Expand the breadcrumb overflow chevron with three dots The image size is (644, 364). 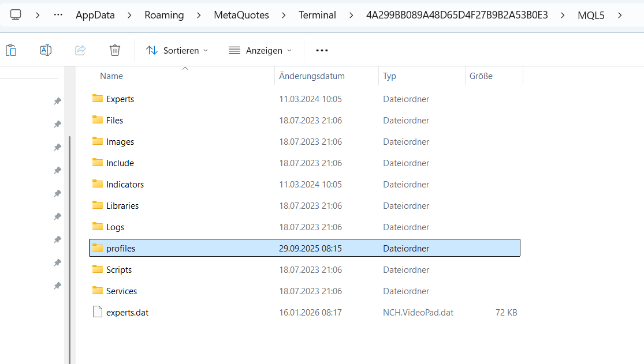[x=58, y=15]
